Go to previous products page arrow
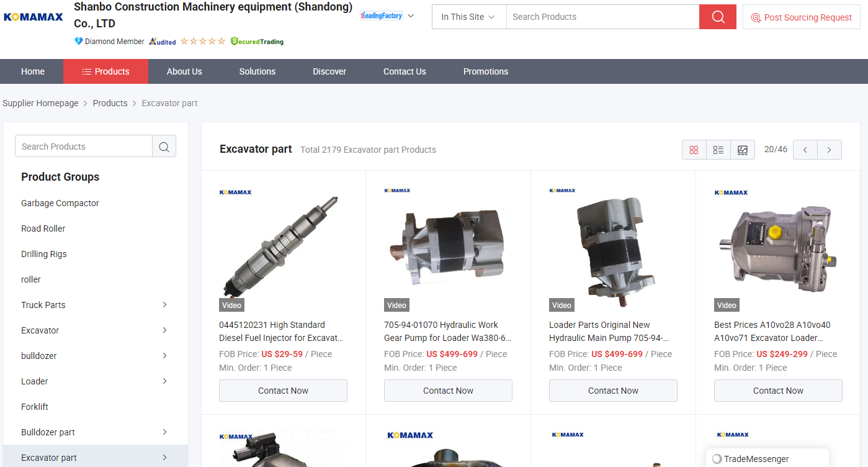This screenshot has width=868, height=467. pos(805,150)
